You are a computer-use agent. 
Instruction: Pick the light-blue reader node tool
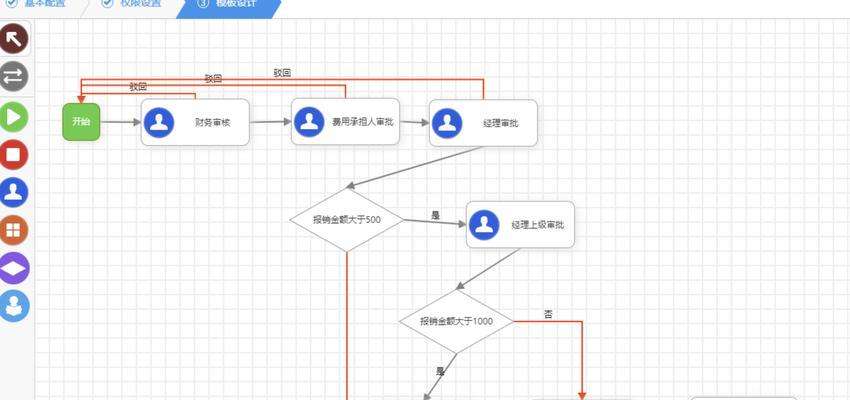tap(14, 306)
